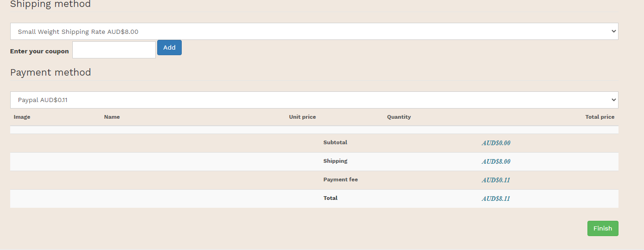The height and width of the screenshot is (250, 644).
Task: Click the Unit price column header
Action: point(302,117)
